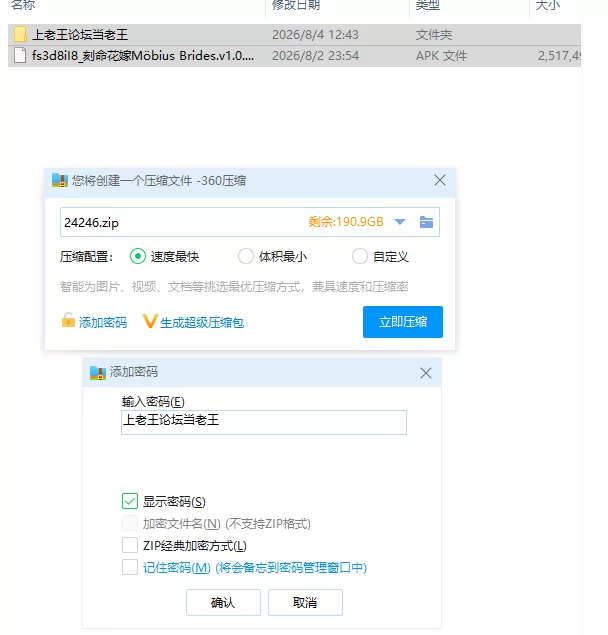
Task: Sort by the 修改日期 column header
Action: (x=296, y=5)
